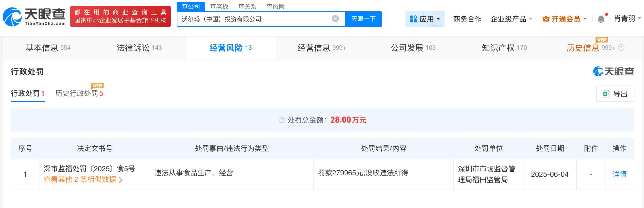This screenshot has height=208, width=644.
Task: Click the help icon beside 历史信息
Action: pos(621,48)
